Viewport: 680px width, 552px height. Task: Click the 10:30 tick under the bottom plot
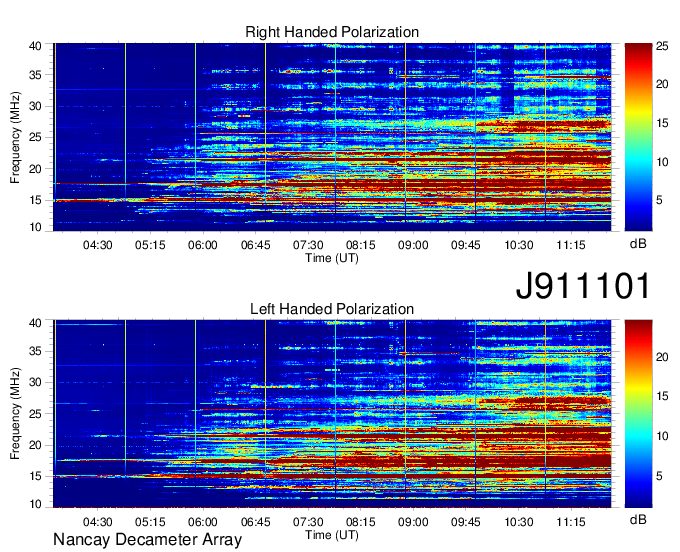pyautogui.click(x=519, y=522)
